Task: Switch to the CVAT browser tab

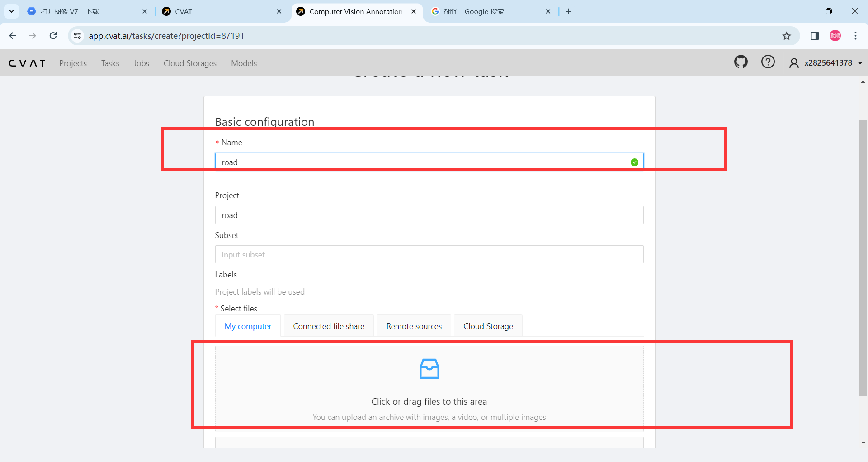Action: [x=222, y=11]
